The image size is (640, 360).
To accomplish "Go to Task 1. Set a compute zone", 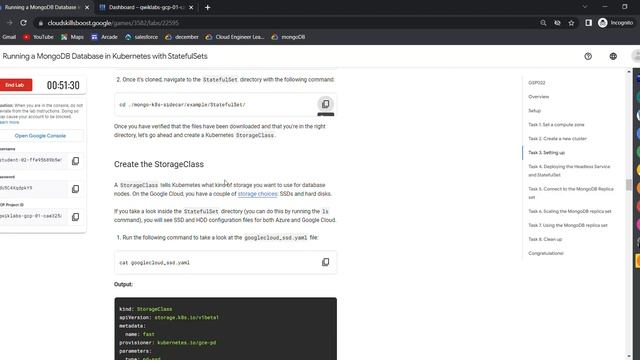I will tap(556, 124).
